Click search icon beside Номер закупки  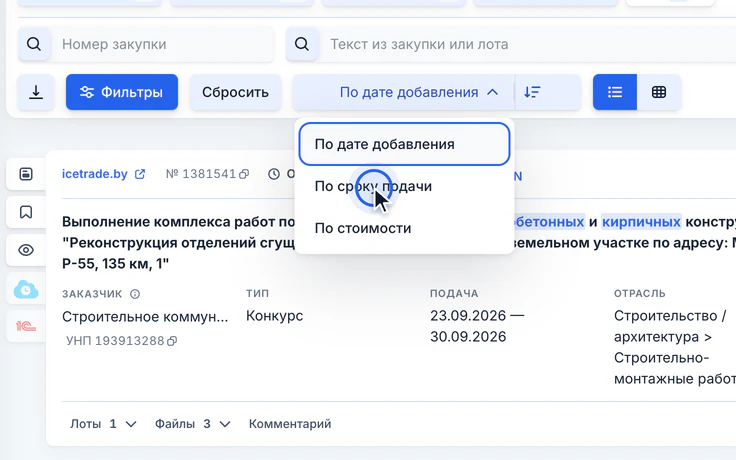34,44
